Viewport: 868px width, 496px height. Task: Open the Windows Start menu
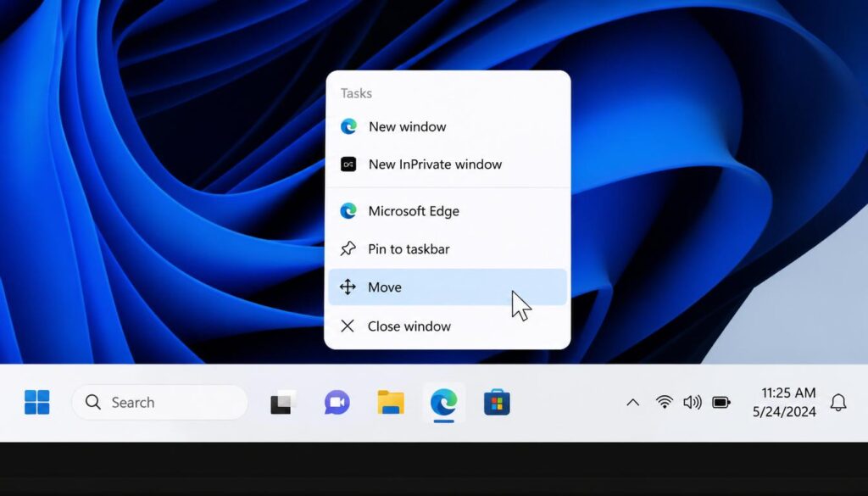click(x=37, y=402)
